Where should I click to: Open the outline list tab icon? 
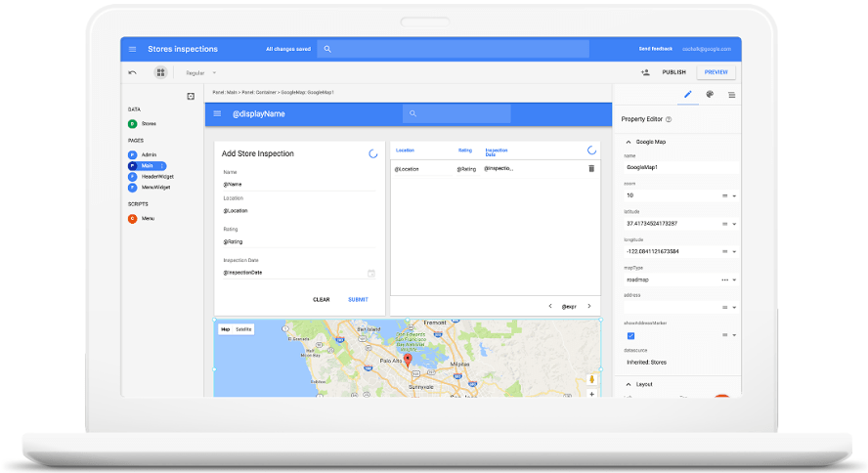point(732,95)
